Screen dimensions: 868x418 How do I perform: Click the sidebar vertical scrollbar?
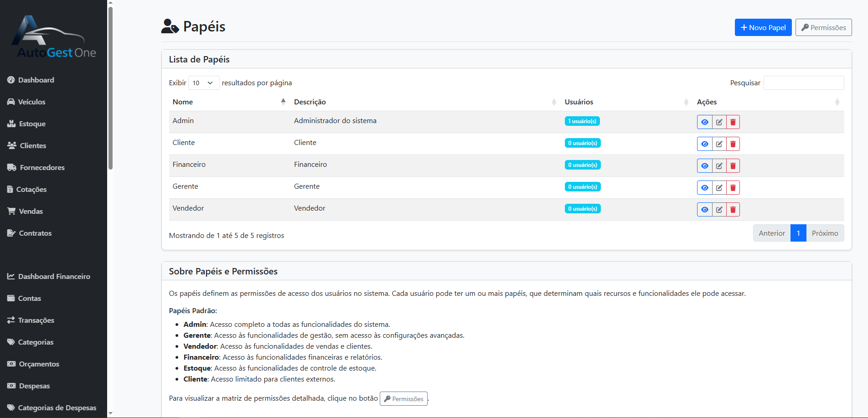[x=110, y=87]
